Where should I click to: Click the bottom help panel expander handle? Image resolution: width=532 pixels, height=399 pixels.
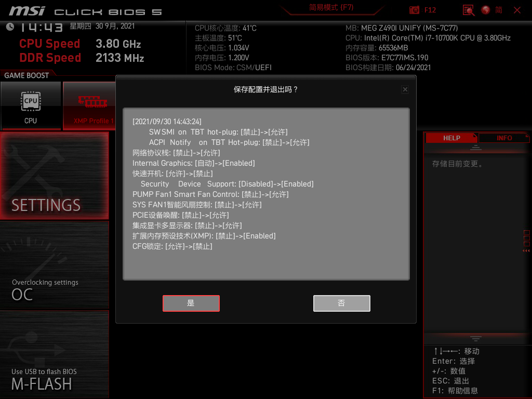476,338
